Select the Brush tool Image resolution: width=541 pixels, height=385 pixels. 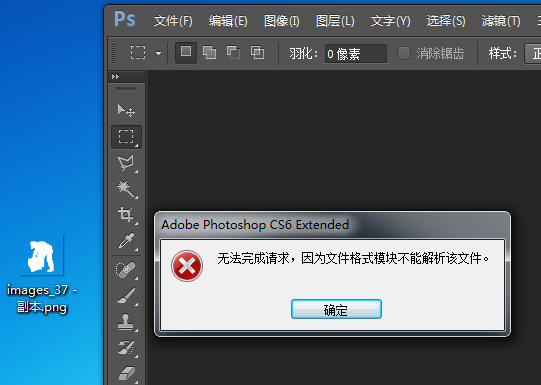click(x=126, y=296)
